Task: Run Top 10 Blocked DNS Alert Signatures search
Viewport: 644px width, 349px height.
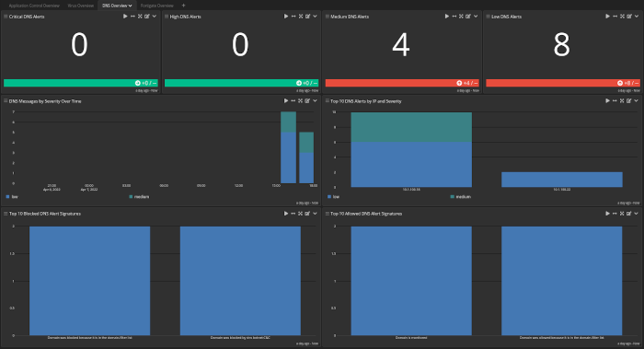Action: (x=286, y=214)
